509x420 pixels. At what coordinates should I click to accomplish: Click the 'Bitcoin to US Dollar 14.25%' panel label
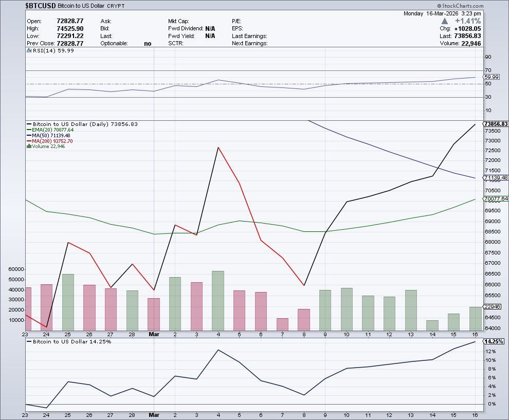coord(72,341)
